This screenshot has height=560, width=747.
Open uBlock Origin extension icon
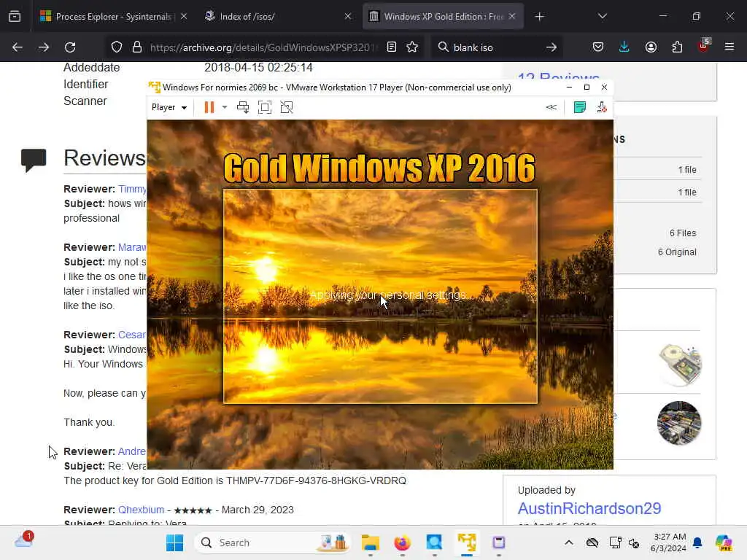pos(704,46)
